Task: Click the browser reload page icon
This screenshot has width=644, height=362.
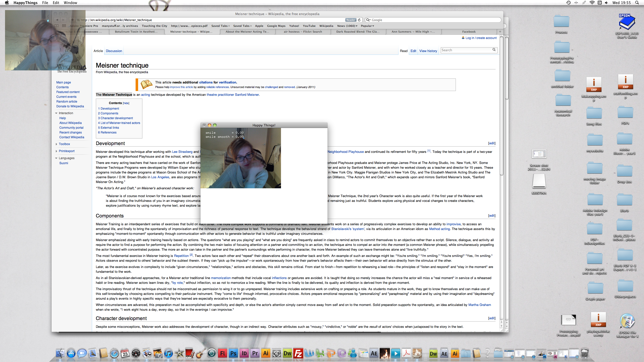Action: [x=359, y=20]
